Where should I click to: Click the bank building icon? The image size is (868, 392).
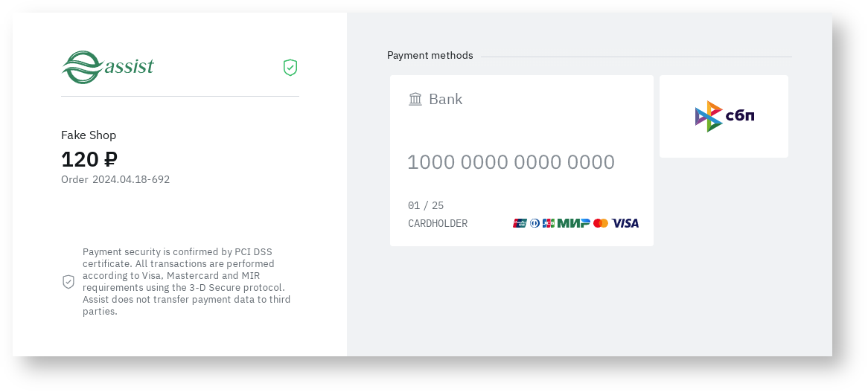[415, 99]
